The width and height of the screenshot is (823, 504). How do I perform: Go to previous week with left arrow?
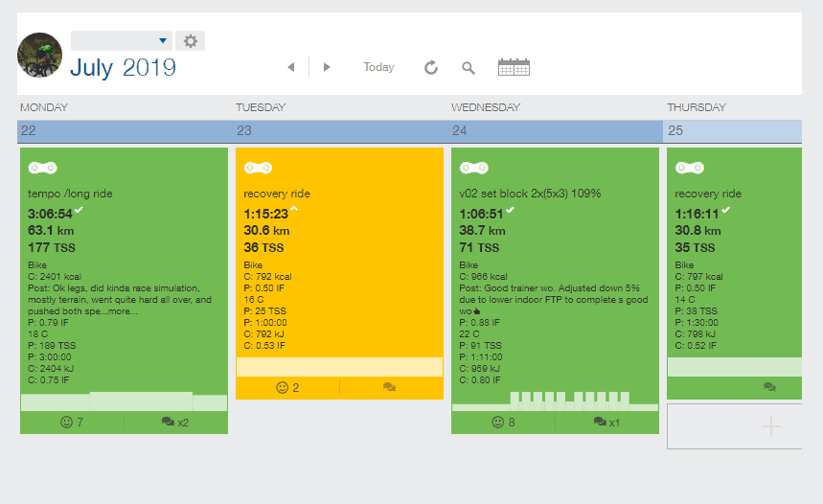click(290, 67)
